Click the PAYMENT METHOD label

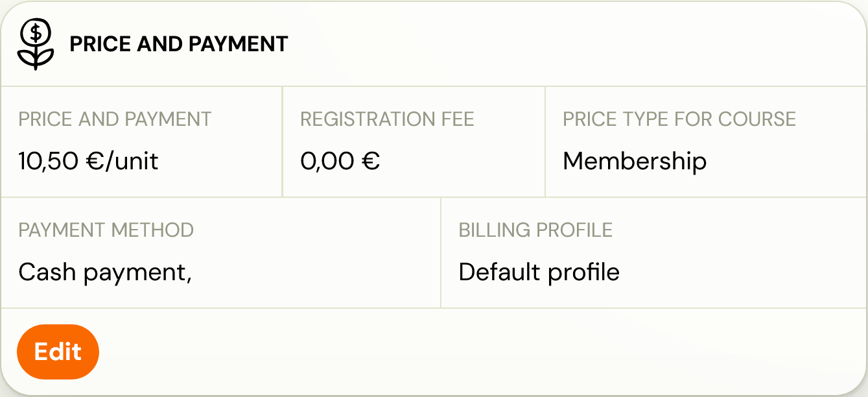[x=106, y=230]
